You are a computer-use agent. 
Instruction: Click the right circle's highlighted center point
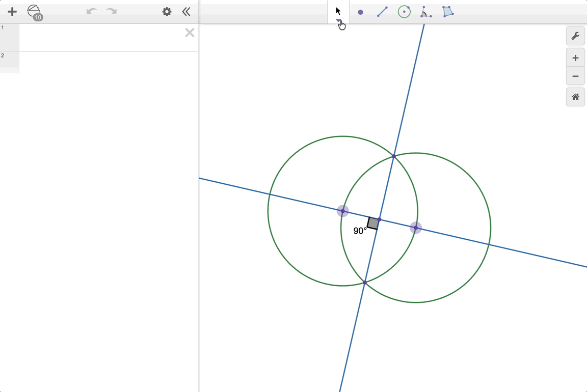point(416,228)
